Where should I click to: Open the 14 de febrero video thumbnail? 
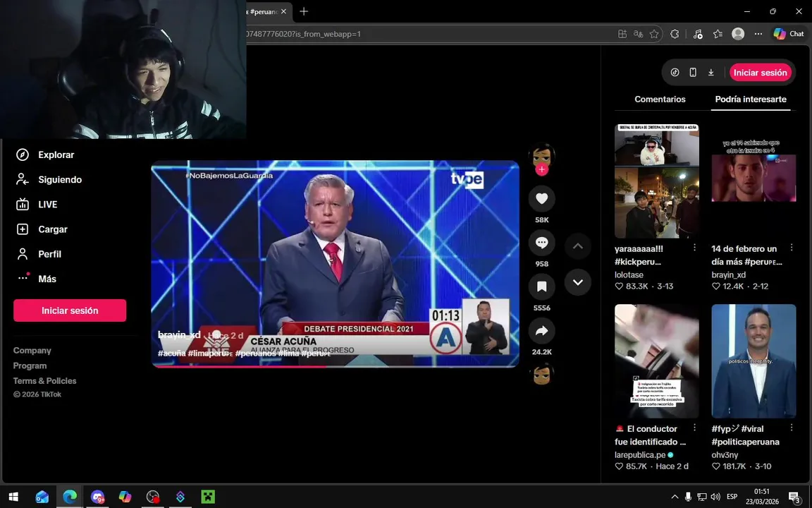point(753,181)
